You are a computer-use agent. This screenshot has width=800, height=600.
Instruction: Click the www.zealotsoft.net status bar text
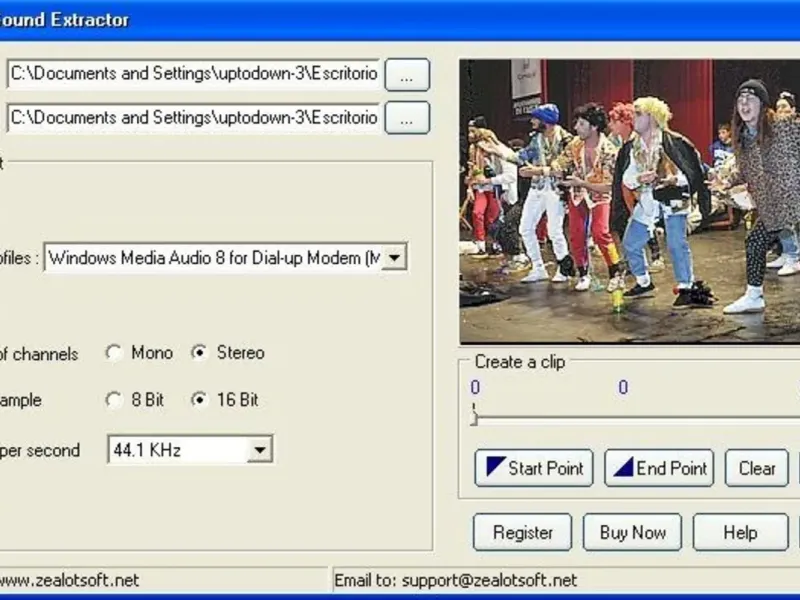(x=69, y=580)
